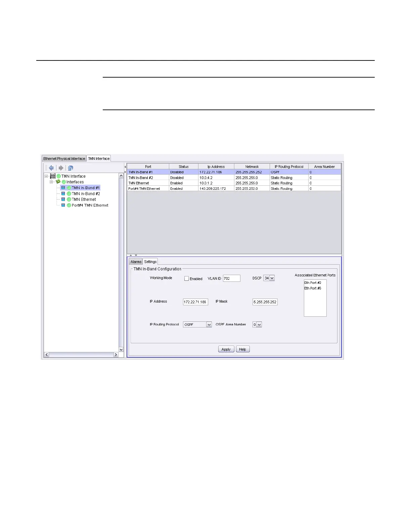This screenshot has height=532, width=411.
Task: Select Eth Port #6 in Associated Ethernet Ports
Action: 313,288
